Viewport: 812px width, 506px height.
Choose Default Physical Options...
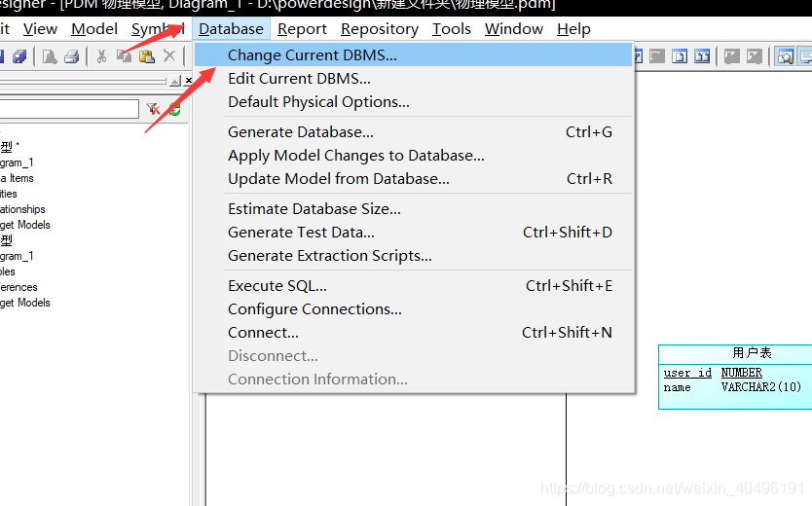click(413, 102)
